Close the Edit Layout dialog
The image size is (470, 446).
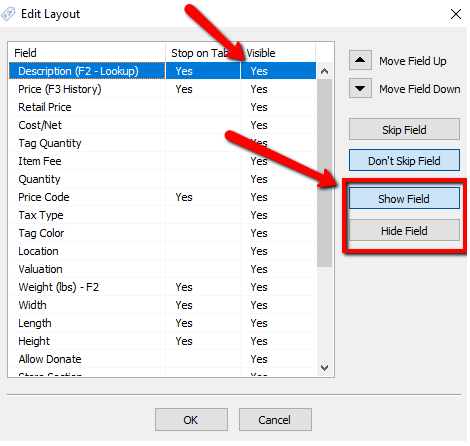456,14
